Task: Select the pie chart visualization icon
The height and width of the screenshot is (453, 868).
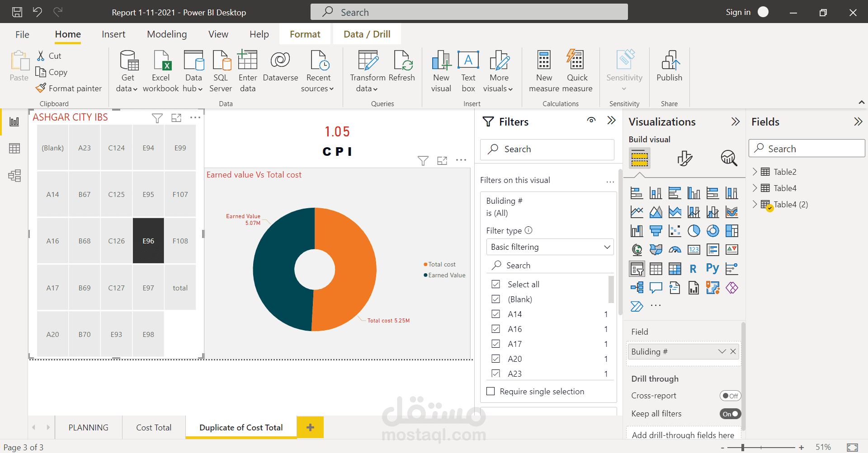Action: pyautogui.click(x=694, y=231)
